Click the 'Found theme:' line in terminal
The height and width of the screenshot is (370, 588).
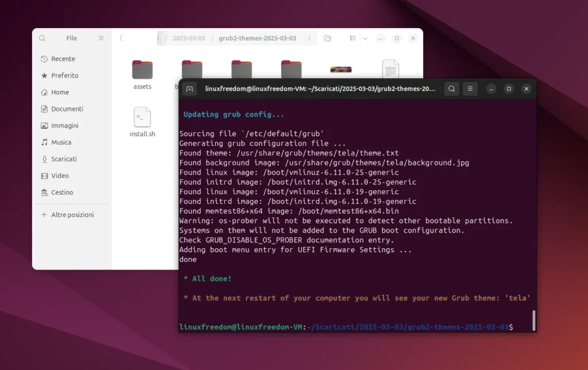(289, 153)
